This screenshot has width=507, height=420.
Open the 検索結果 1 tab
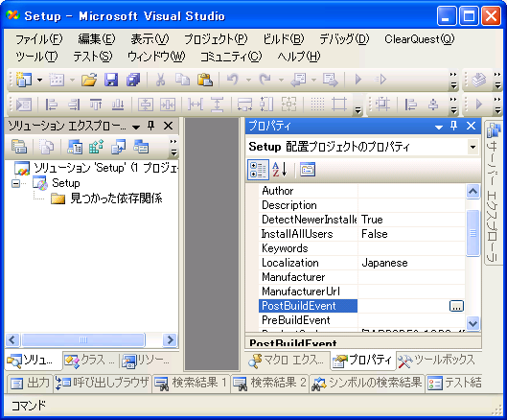[x=191, y=384]
